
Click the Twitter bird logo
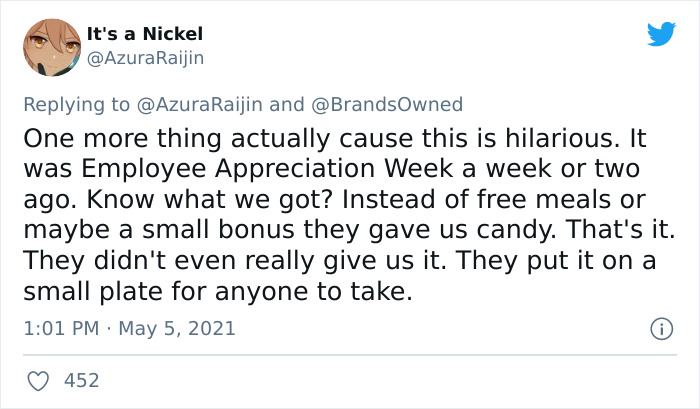click(x=661, y=34)
